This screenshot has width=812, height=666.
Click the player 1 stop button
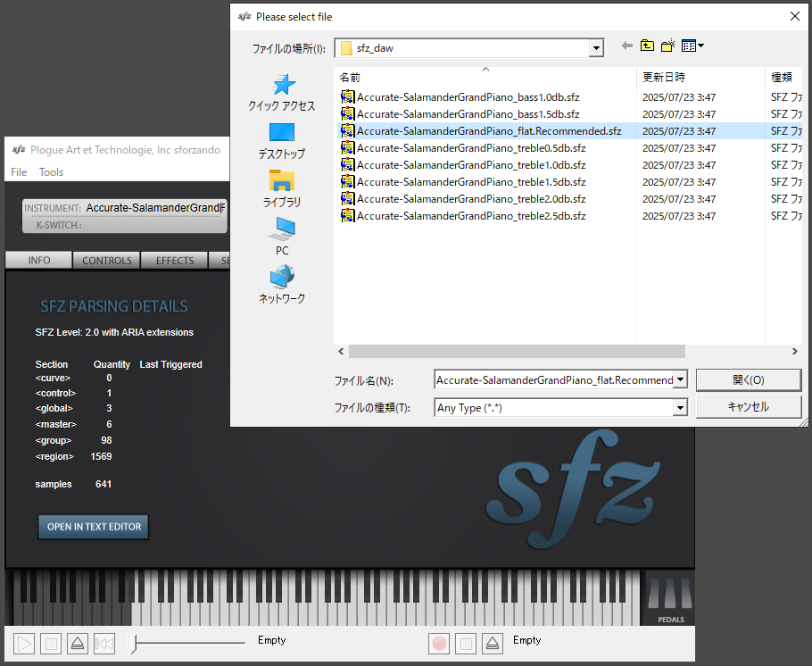pyautogui.click(x=51, y=644)
